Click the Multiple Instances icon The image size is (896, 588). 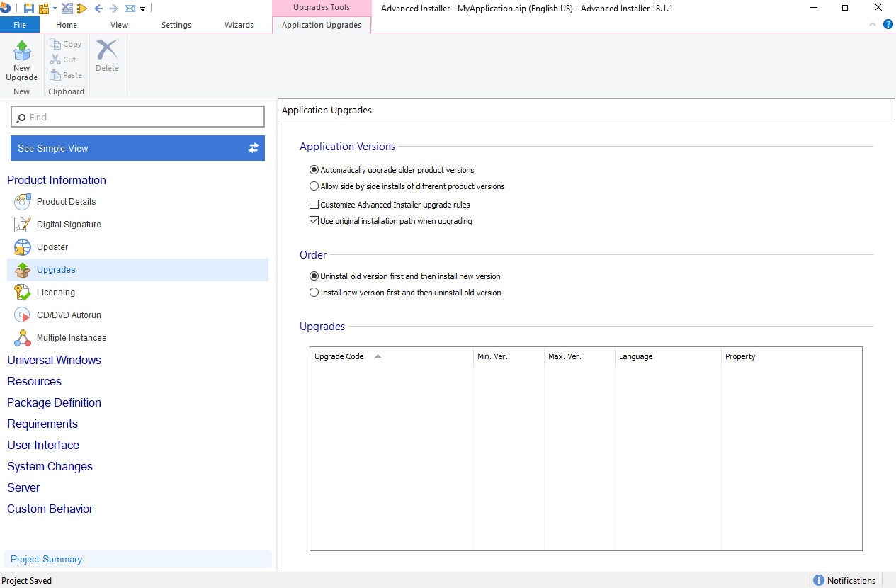tap(23, 338)
